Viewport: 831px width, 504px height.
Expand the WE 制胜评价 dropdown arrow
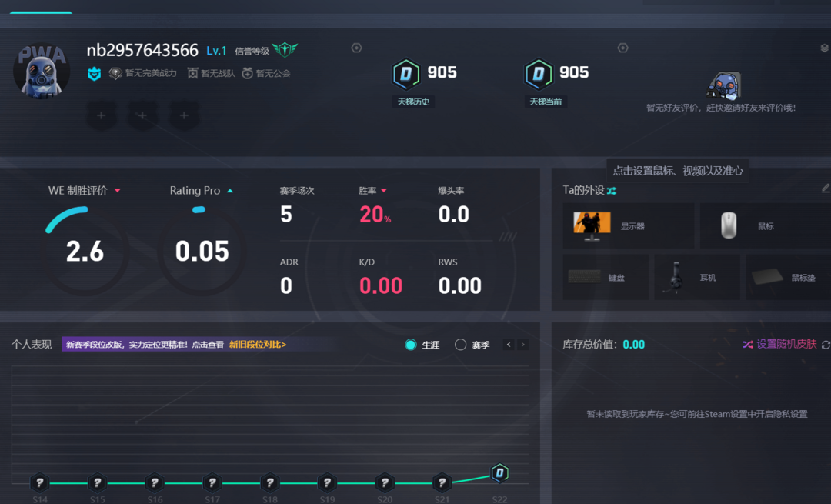coord(118,190)
